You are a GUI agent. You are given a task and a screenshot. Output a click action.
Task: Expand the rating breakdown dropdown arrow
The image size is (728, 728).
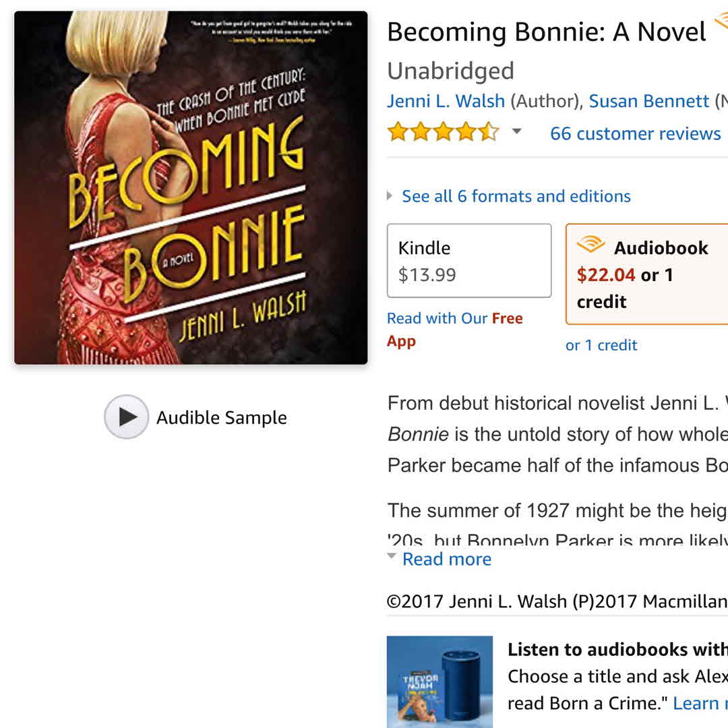click(516, 131)
